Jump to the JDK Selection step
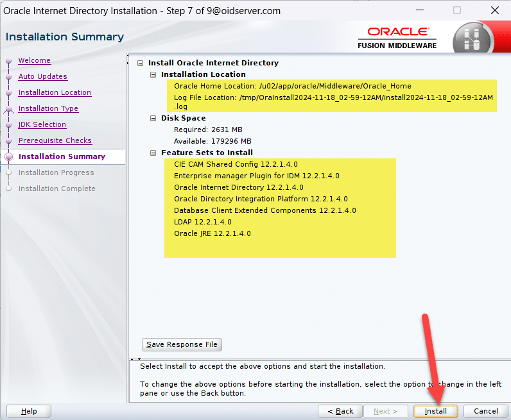 42,124
